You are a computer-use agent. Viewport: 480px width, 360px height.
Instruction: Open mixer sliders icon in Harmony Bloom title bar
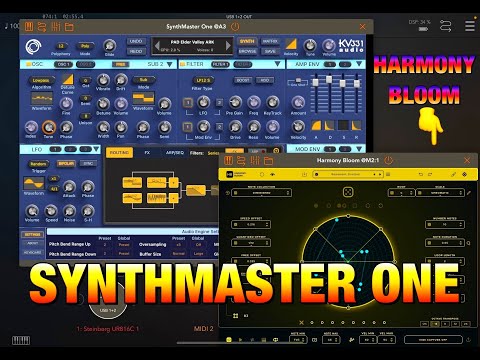pos(255,161)
